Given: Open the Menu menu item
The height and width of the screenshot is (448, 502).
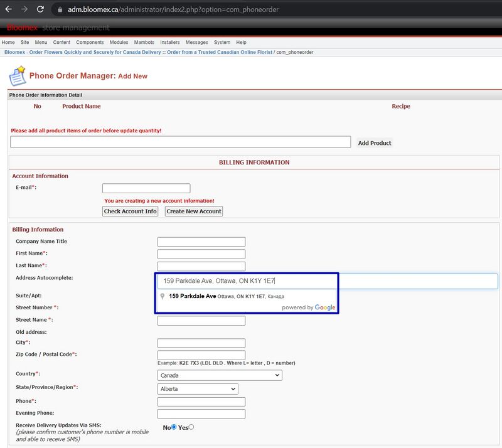Looking at the screenshot, I should pos(41,42).
